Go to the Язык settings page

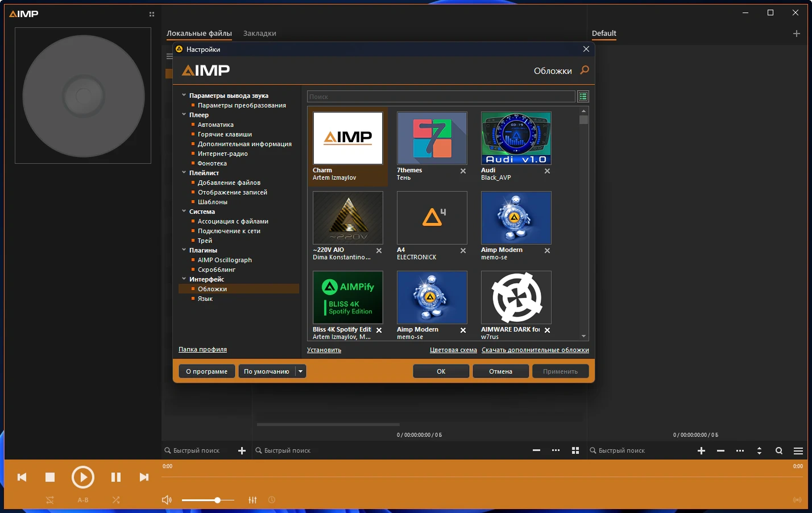pyautogui.click(x=205, y=299)
